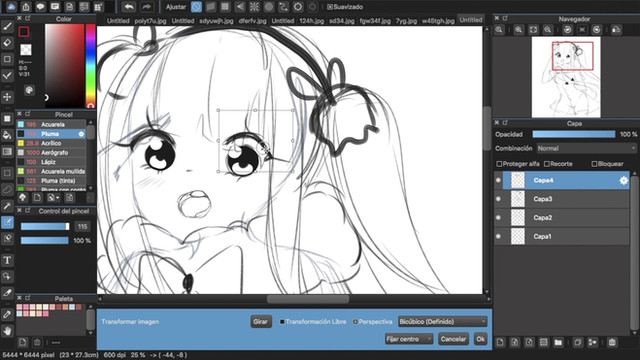Toggle the Suavizado checkbox

330,7
